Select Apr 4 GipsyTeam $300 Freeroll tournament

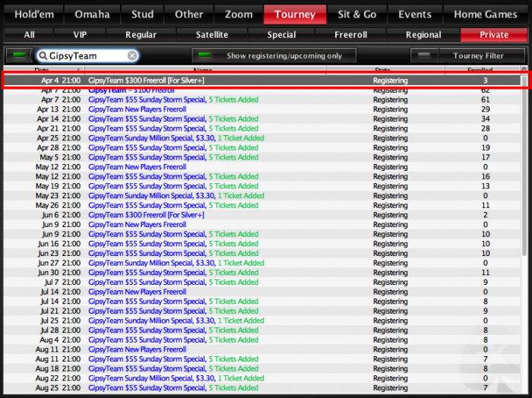click(262, 81)
